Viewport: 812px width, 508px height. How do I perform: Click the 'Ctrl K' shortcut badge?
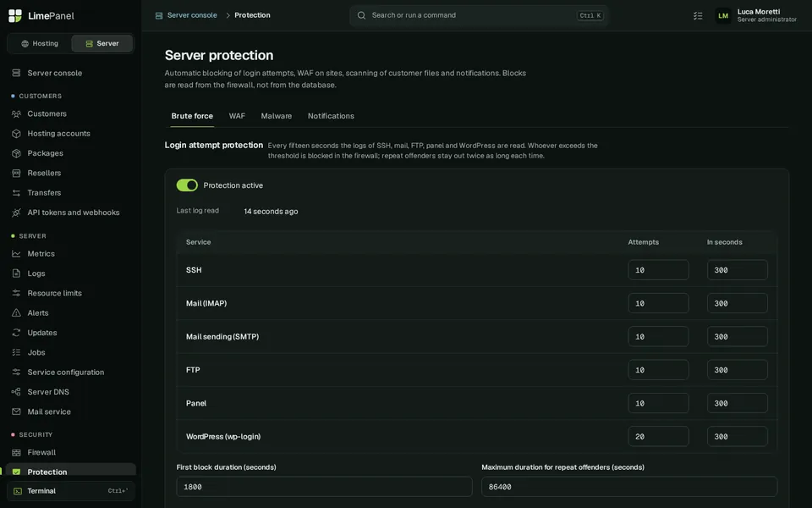[590, 15]
